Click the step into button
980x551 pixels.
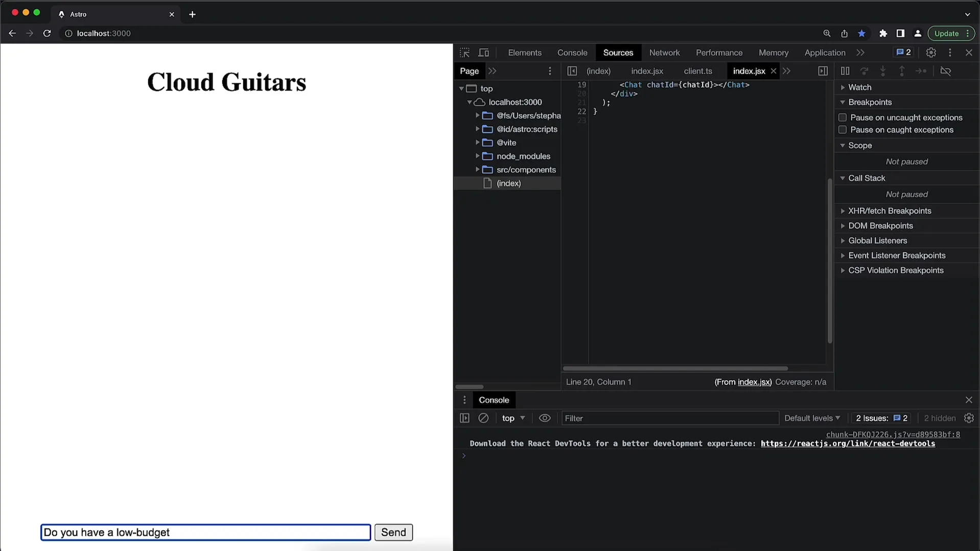click(883, 71)
